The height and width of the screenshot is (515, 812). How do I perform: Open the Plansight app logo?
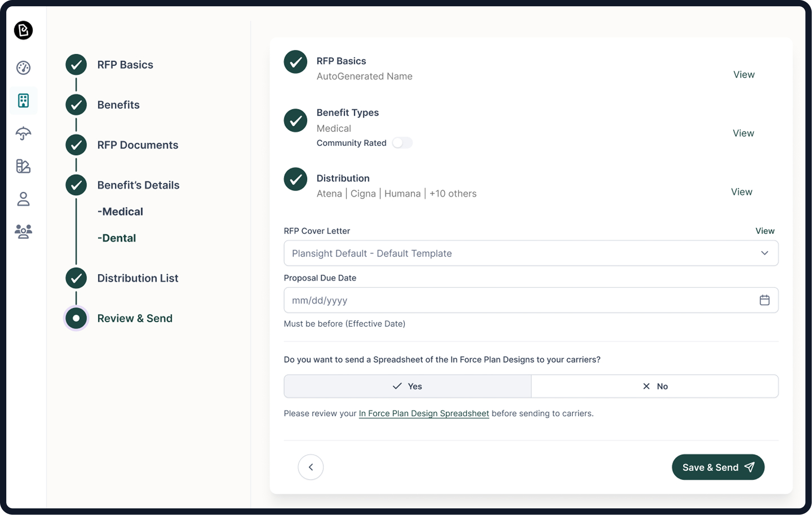pos(24,30)
